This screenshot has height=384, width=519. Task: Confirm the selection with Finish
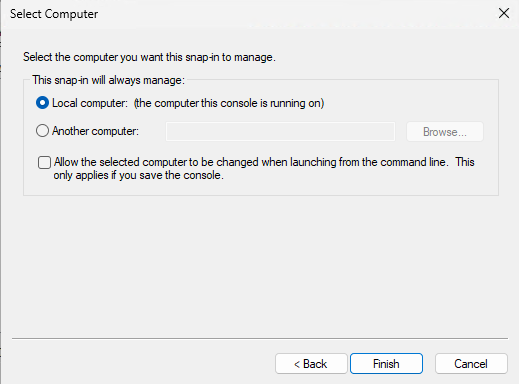coord(386,364)
